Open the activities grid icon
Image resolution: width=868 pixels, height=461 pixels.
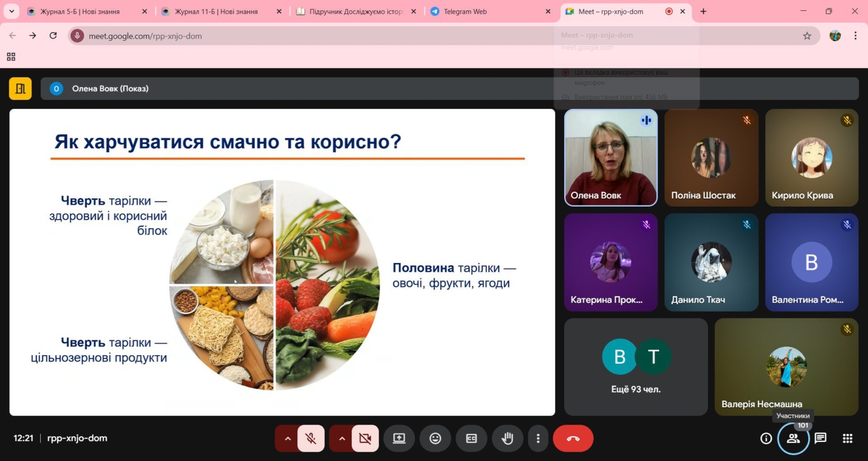coord(847,438)
